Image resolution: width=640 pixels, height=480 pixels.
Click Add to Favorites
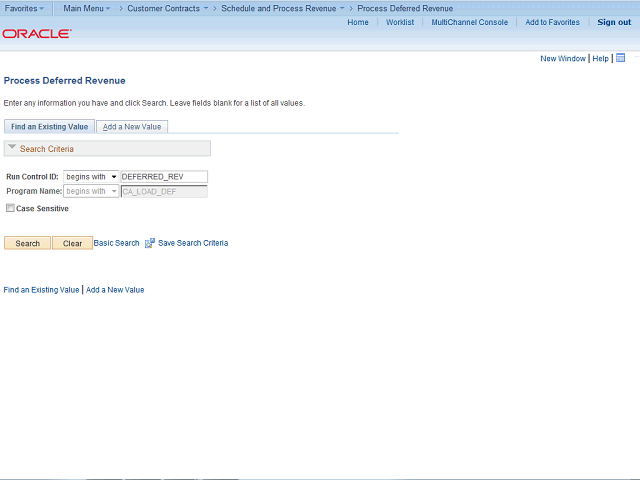click(552, 22)
